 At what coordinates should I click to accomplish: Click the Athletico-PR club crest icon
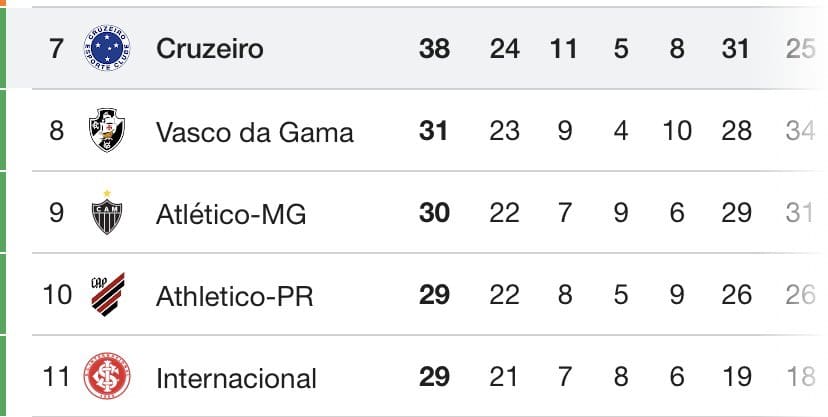pyautogui.click(x=107, y=295)
